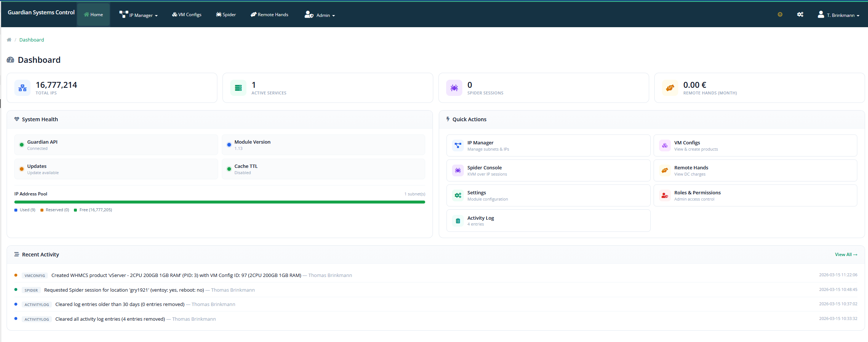868x342 pixels.
Task: Click the Activity Log clipboard icon
Action: (458, 221)
